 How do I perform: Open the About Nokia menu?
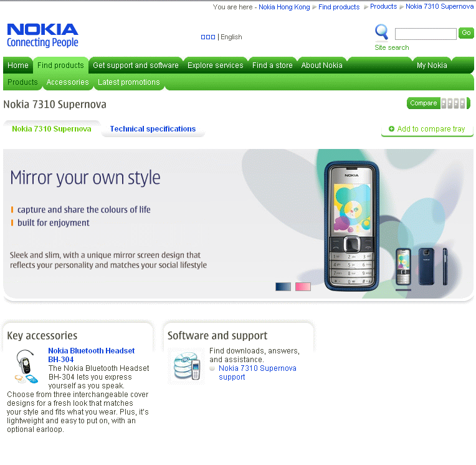tap(321, 65)
